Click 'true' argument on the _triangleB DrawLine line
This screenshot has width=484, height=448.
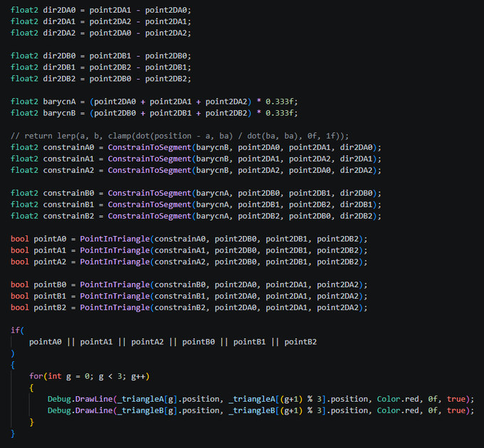click(456, 410)
